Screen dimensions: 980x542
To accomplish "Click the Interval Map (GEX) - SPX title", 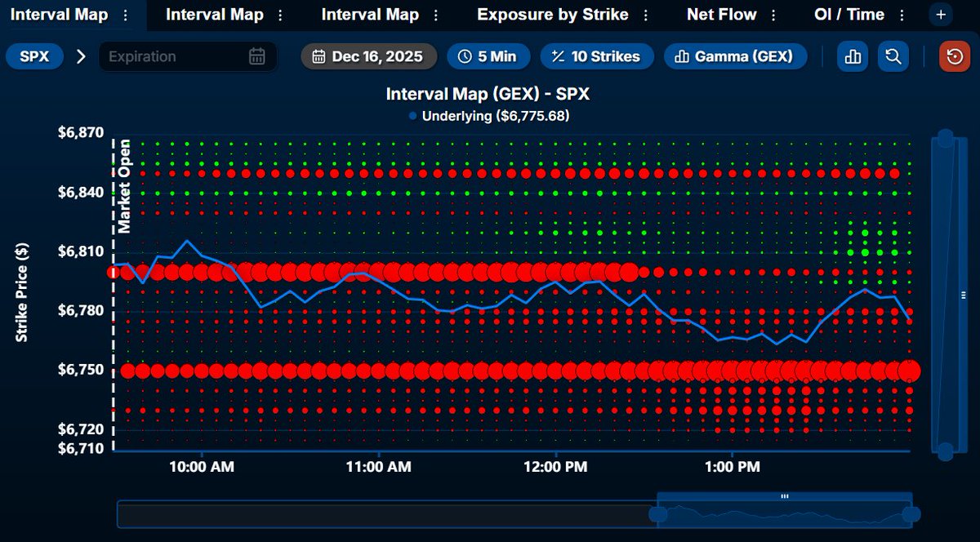I will point(488,95).
